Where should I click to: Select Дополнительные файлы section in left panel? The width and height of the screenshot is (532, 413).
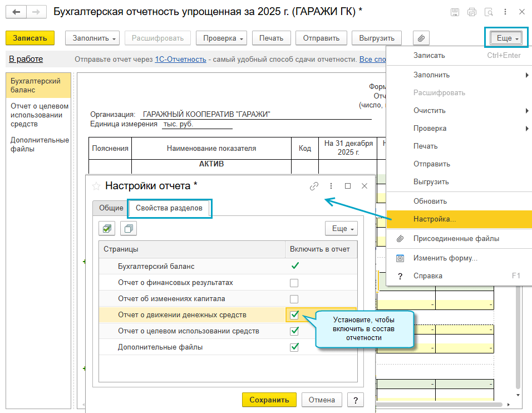38,145
